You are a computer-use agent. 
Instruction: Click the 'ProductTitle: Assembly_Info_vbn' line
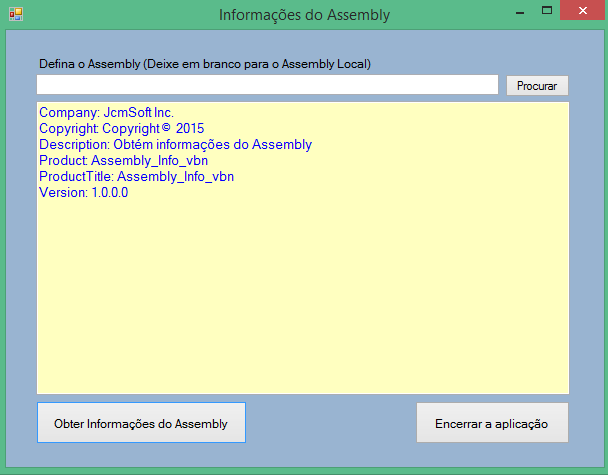pyautogui.click(x=136, y=176)
